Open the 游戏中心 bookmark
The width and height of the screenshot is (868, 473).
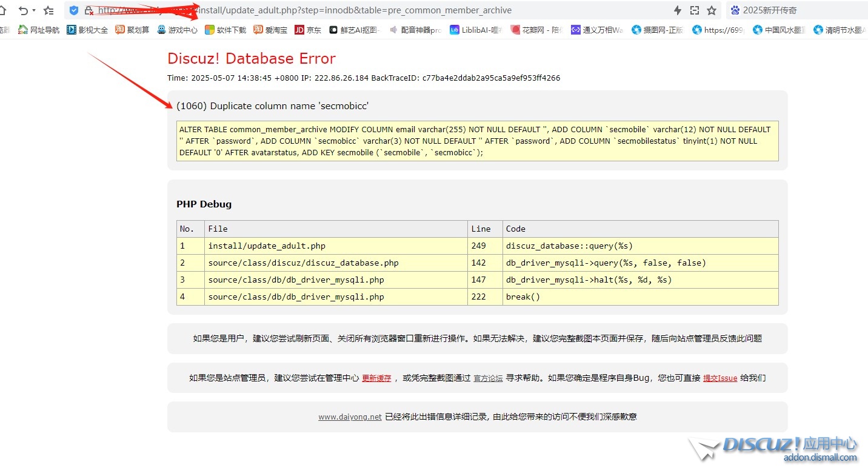pyautogui.click(x=177, y=30)
